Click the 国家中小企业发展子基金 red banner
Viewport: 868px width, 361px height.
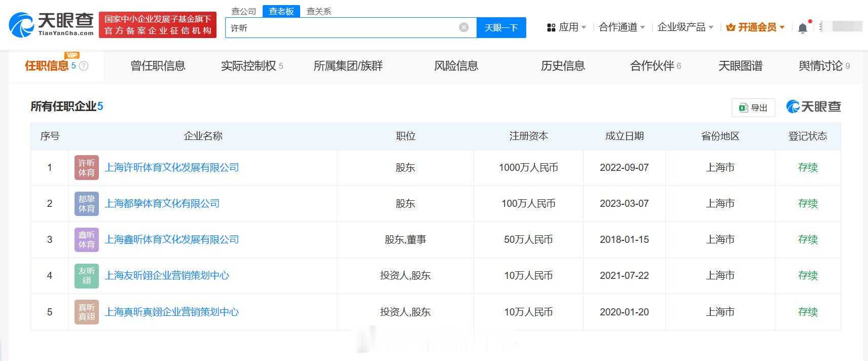coord(158,25)
